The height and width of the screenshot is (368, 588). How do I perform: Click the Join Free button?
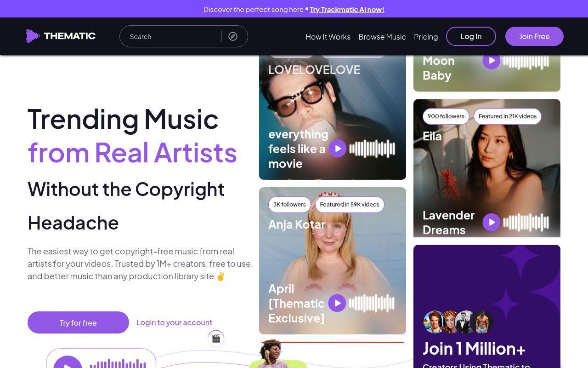[x=534, y=36]
